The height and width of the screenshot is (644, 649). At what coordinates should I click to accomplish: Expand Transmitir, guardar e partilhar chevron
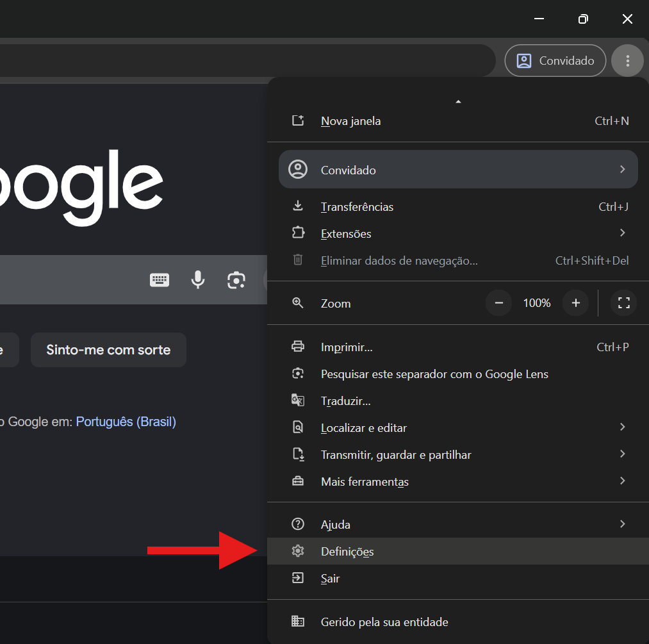(622, 454)
